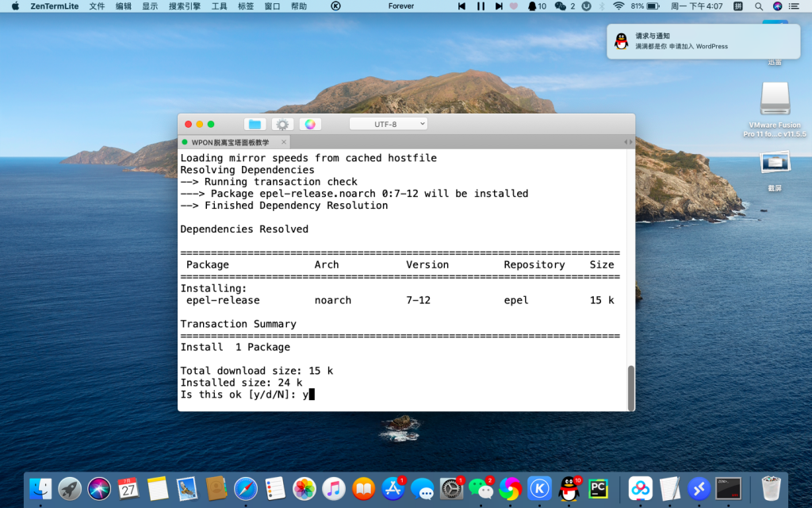The width and height of the screenshot is (812, 508).
Task: Open the colorful pinwheel app in Dock
Action: [x=510, y=488]
